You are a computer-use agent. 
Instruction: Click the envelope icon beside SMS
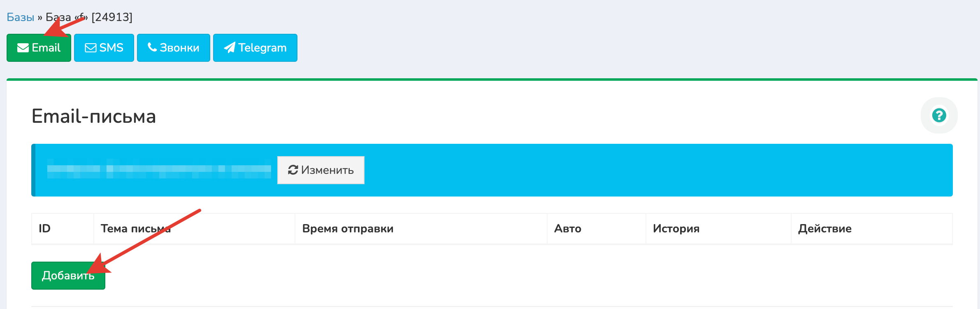(91, 48)
